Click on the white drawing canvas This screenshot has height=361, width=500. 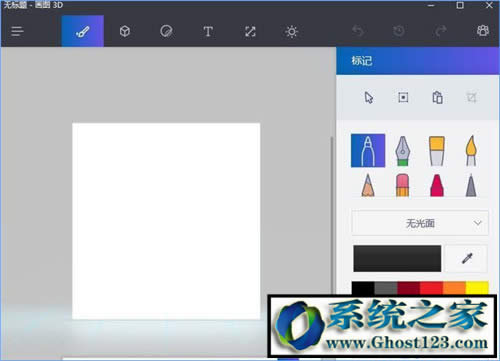coord(166,221)
